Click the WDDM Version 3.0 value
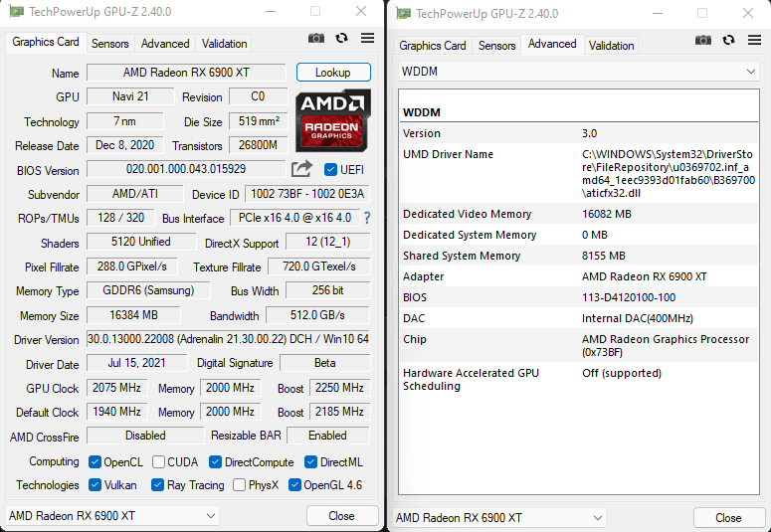Image resolution: width=771 pixels, height=532 pixels. pyautogui.click(x=589, y=133)
